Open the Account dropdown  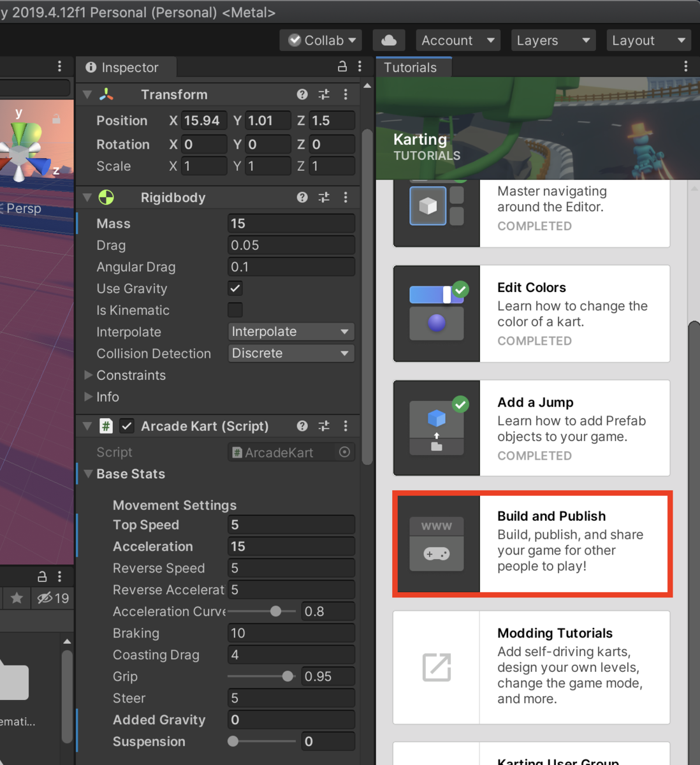click(x=458, y=40)
